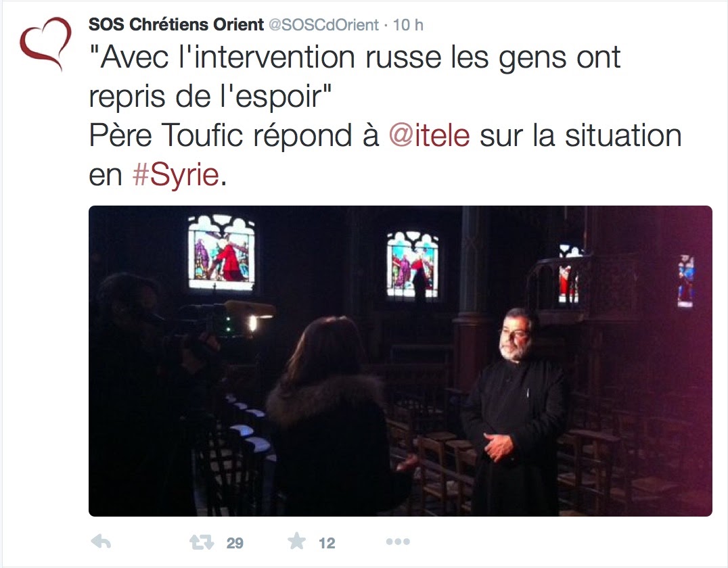Favorite the tweet with the star icon
This screenshot has height=568, width=728.
(x=296, y=541)
